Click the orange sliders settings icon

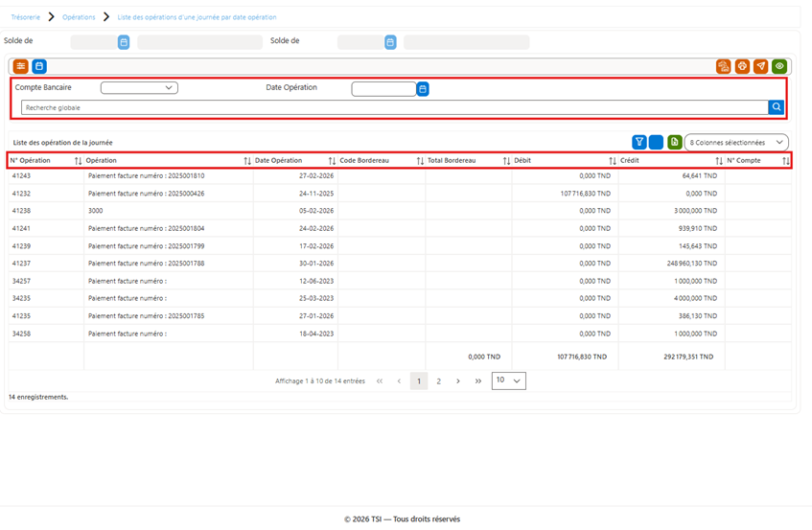tap(21, 66)
